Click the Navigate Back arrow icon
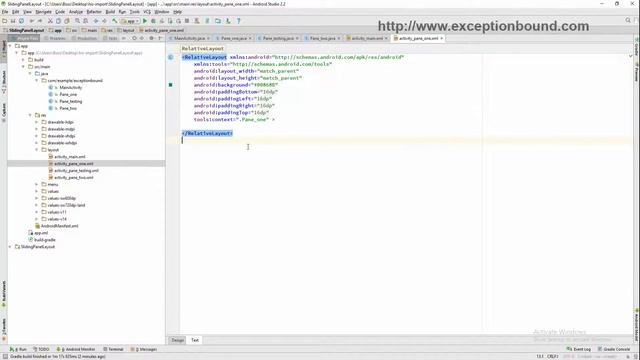Image resolution: width=640 pixels, height=360 pixels. click(x=96, y=21)
